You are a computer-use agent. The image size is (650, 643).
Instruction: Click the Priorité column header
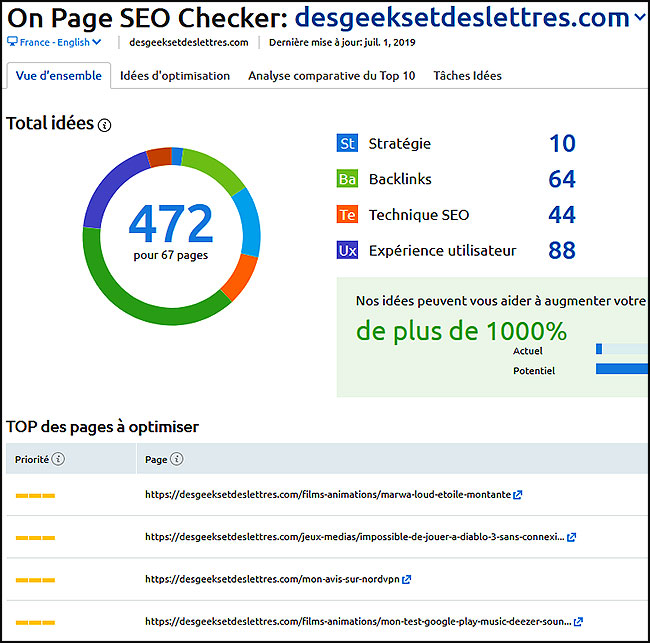(x=71, y=459)
